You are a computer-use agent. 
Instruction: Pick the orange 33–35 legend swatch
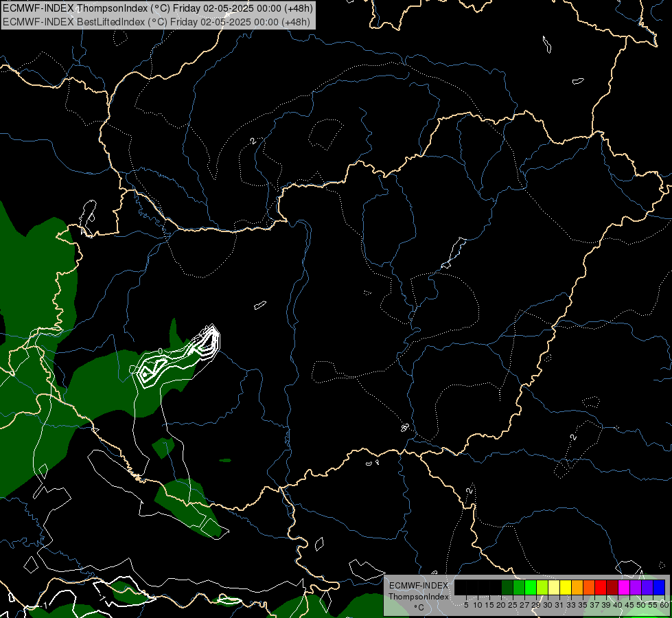coord(577,588)
